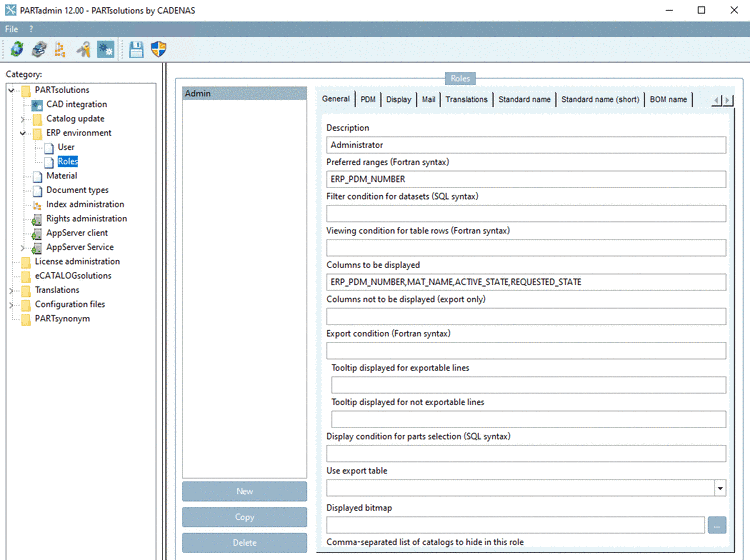Browse for a displayed bitmap file
750x560 pixels.
[x=717, y=525]
